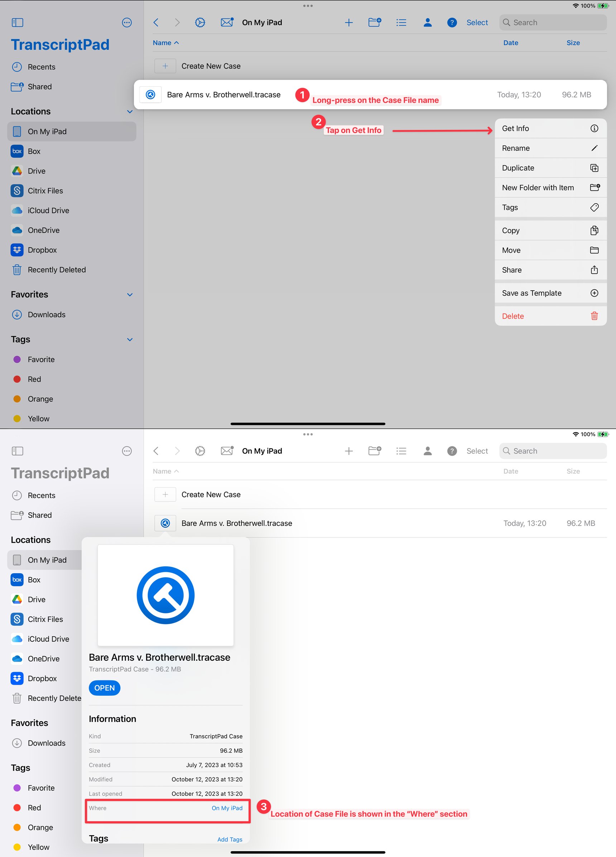Collapse the Favorites section chevron
Viewport: 616px width, 857px height.
click(x=130, y=295)
